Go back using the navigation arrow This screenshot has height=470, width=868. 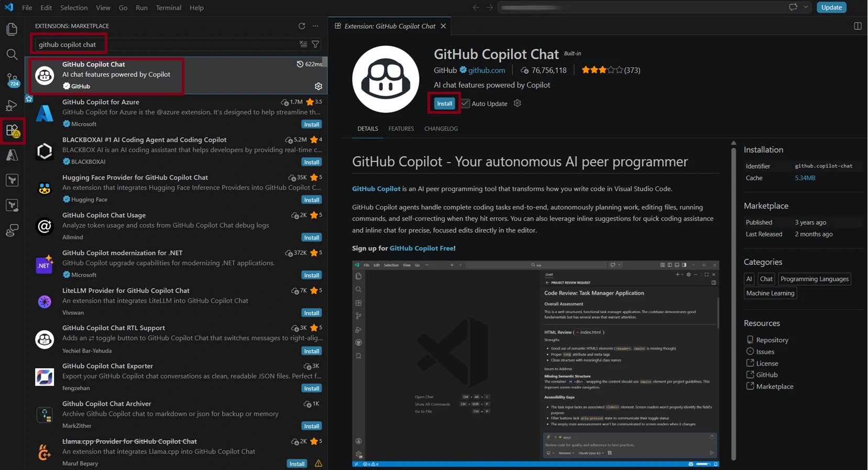pos(476,7)
